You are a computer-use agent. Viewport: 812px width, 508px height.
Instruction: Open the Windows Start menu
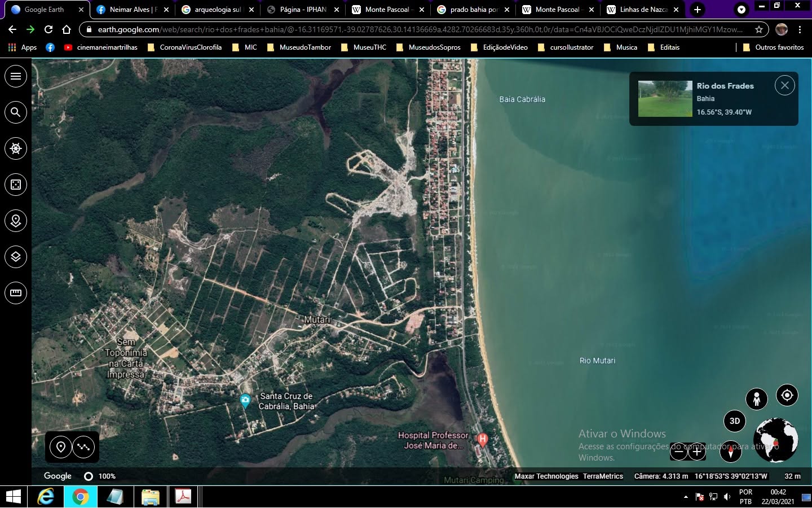[13, 497]
